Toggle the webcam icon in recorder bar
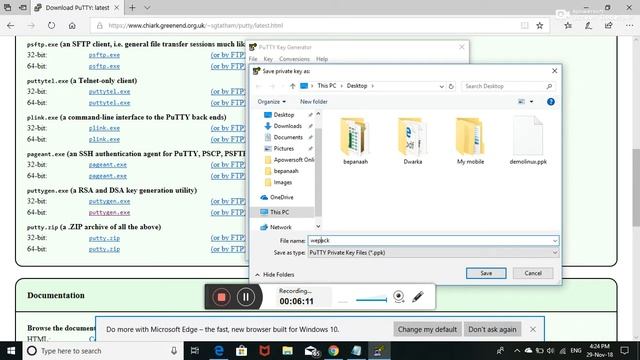Screen dimensions: 640x360 [399, 297]
